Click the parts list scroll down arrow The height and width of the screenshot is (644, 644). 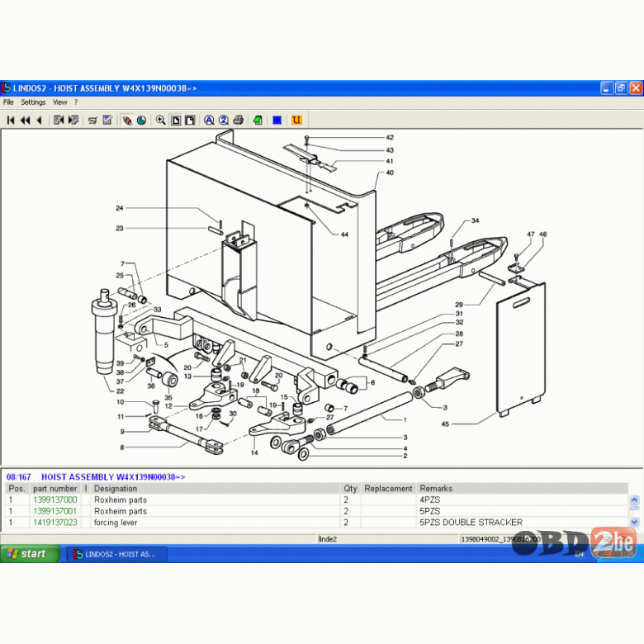(x=634, y=522)
